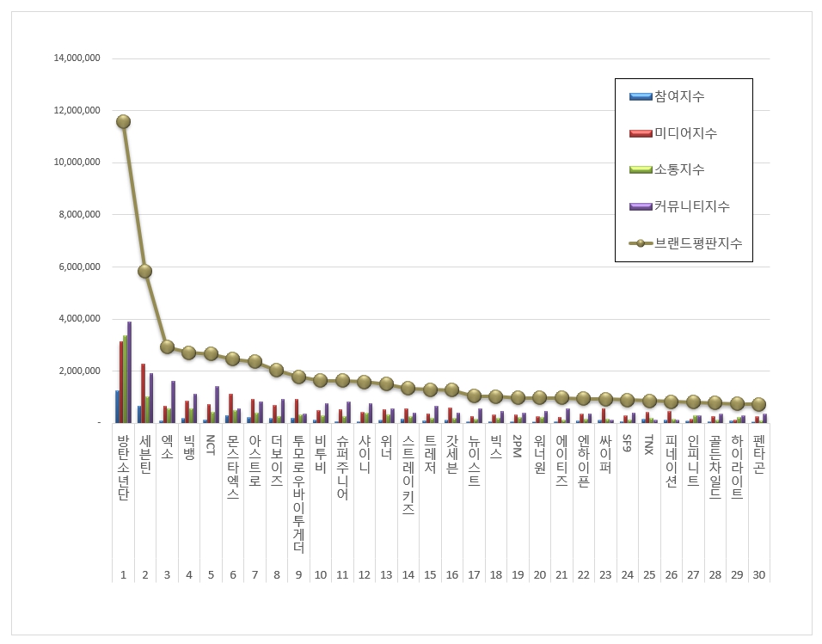
Task: Select the 투모로우바이투게더 category label
Action: [299, 494]
